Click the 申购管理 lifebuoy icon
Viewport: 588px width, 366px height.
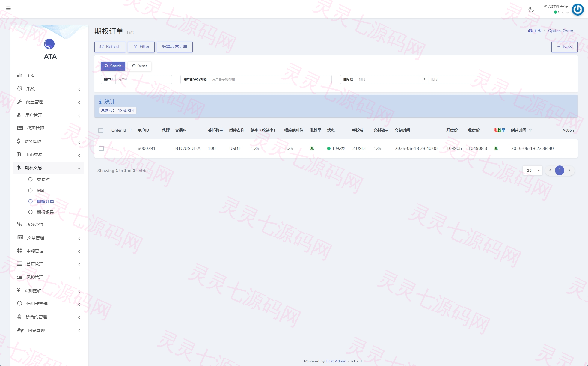click(x=20, y=251)
